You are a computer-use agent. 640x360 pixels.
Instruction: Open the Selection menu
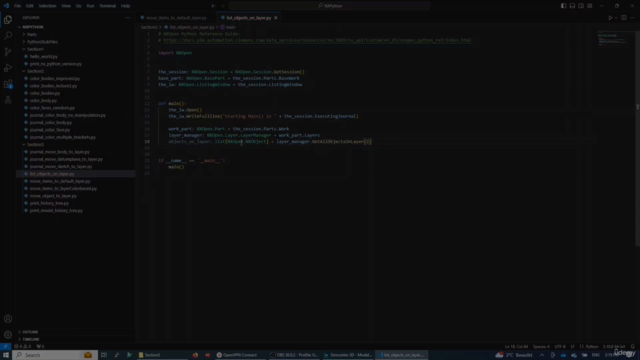(x=47, y=6)
